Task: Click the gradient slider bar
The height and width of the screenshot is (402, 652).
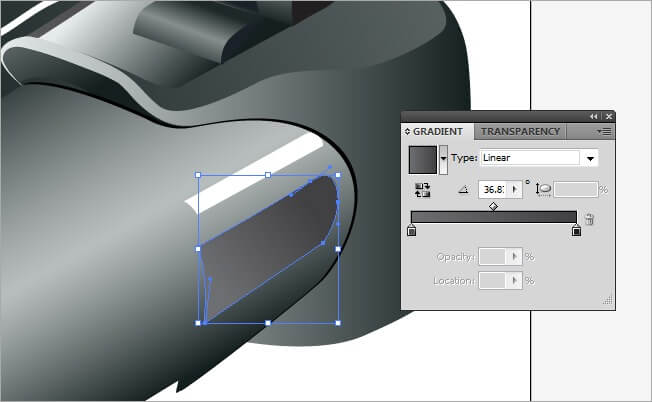Action: coord(494,217)
